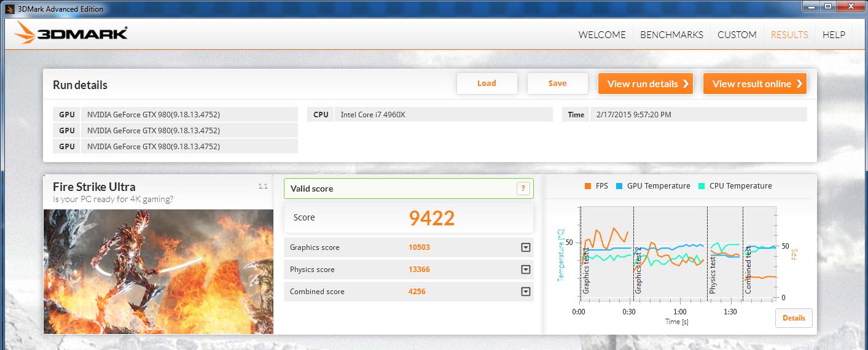868x350 pixels.
Task: Click the Save result button
Action: [557, 84]
